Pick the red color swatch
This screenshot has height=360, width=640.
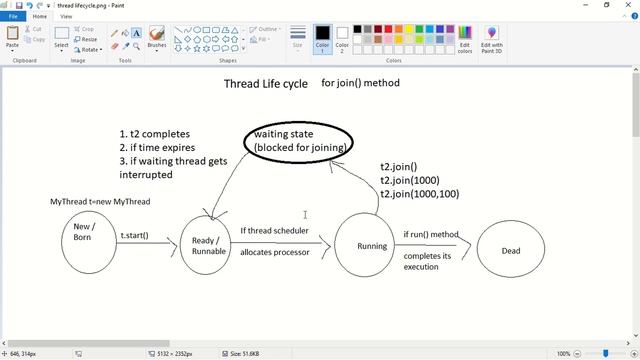click(x=388, y=29)
